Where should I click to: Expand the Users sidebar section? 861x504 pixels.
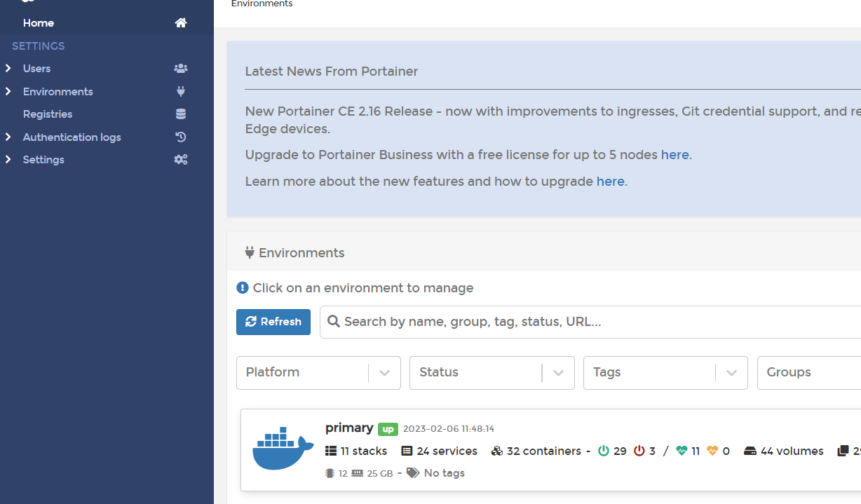8,69
